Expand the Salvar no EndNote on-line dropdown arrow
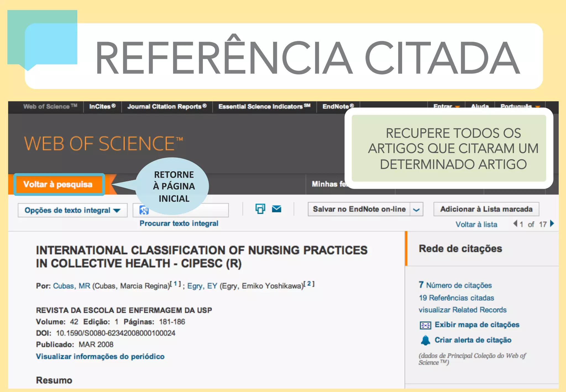The image size is (566, 392). (416, 209)
